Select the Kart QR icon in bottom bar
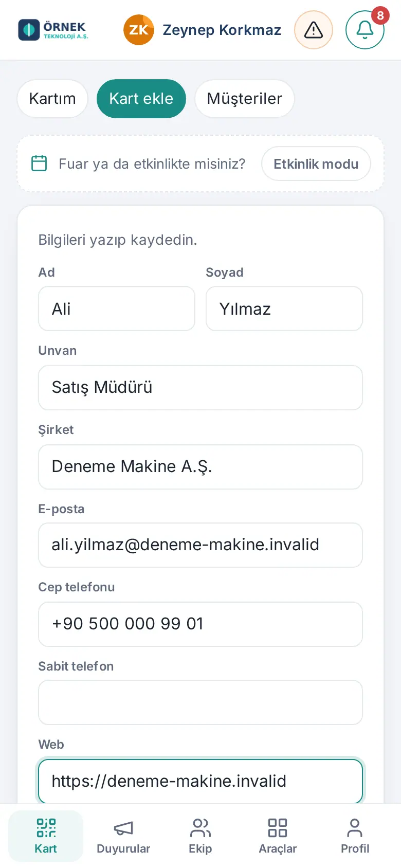The height and width of the screenshot is (868, 401). (x=46, y=828)
